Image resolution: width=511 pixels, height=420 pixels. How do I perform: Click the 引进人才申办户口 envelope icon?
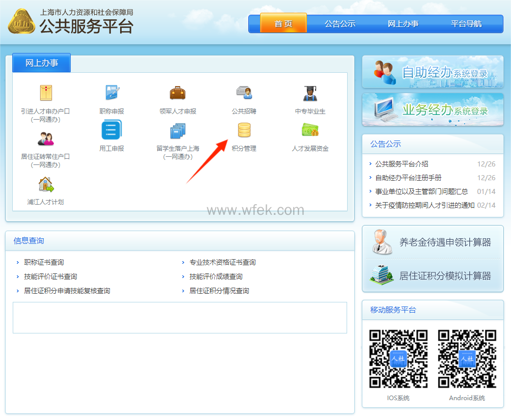(45, 93)
